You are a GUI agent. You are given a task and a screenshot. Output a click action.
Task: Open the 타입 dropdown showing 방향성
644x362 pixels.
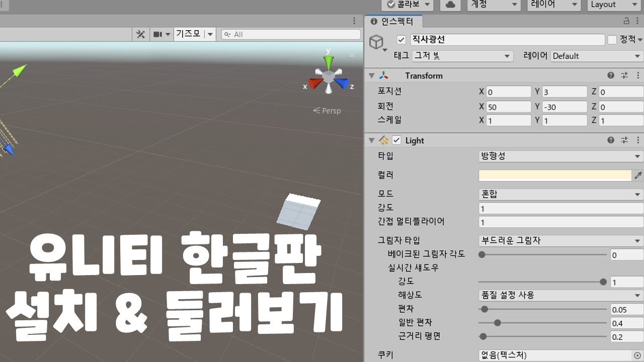[x=561, y=156]
